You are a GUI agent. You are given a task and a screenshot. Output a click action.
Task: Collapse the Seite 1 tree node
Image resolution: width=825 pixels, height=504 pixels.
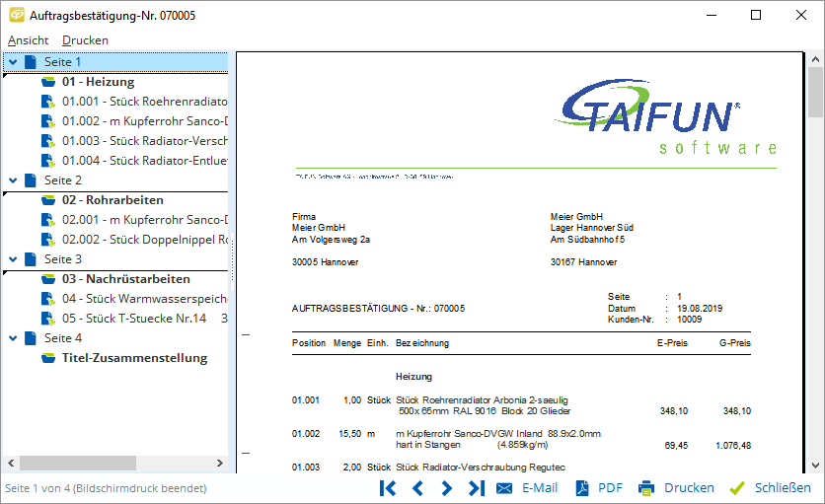(x=12, y=62)
